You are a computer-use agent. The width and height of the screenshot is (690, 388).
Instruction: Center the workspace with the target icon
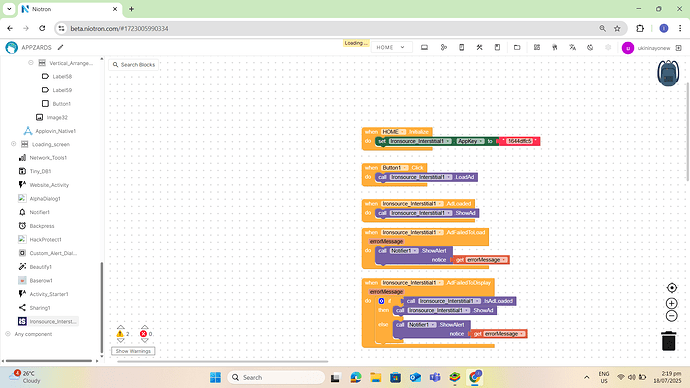[x=672, y=288]
